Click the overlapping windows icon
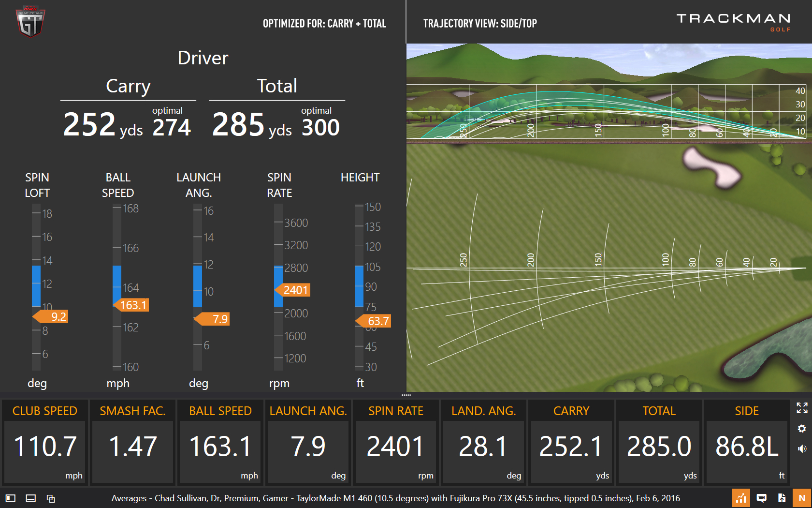The height and width of the screenshot is (508, 812). 51,498
